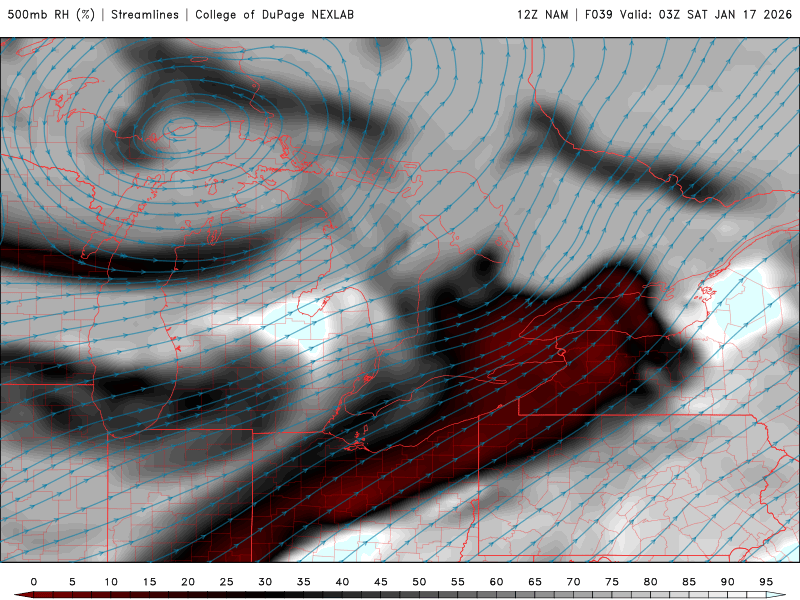Click the "45" scale number
The width and height of the screenshot is (800, 600).
coord(381,582)
